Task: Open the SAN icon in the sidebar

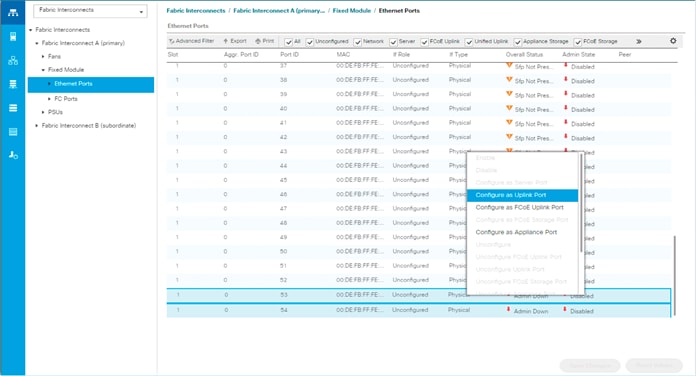Action: [13, 84]
